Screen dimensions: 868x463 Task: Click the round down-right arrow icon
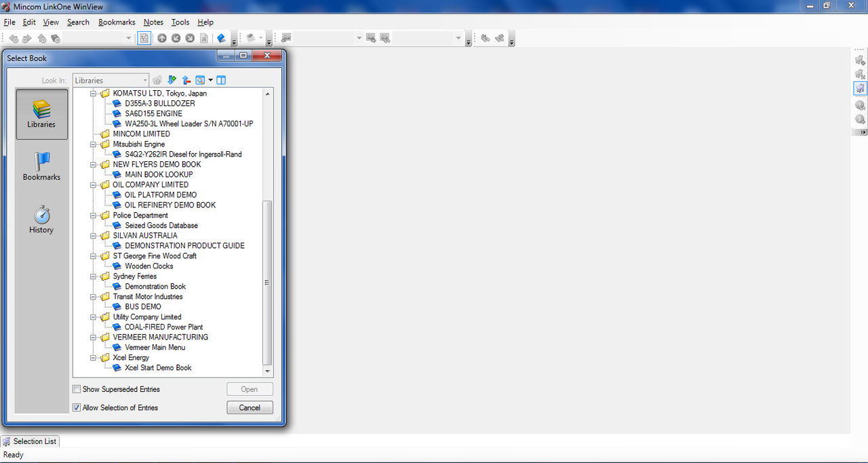point(191,38)
